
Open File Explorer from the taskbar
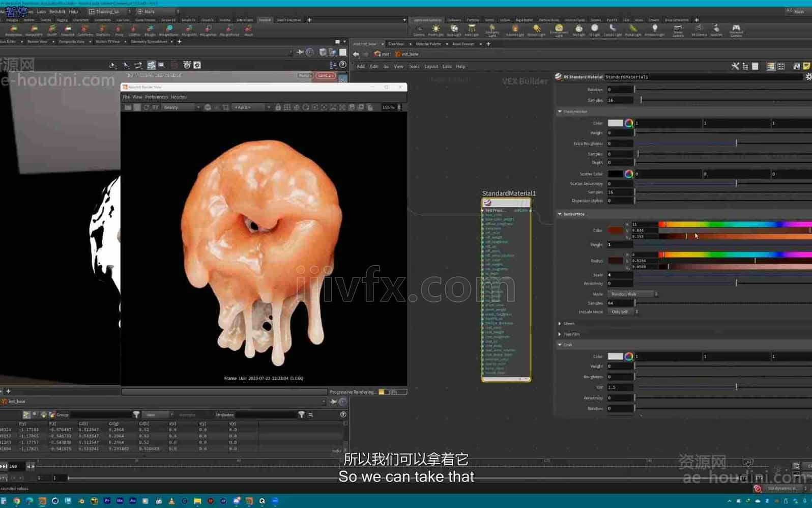197,501
